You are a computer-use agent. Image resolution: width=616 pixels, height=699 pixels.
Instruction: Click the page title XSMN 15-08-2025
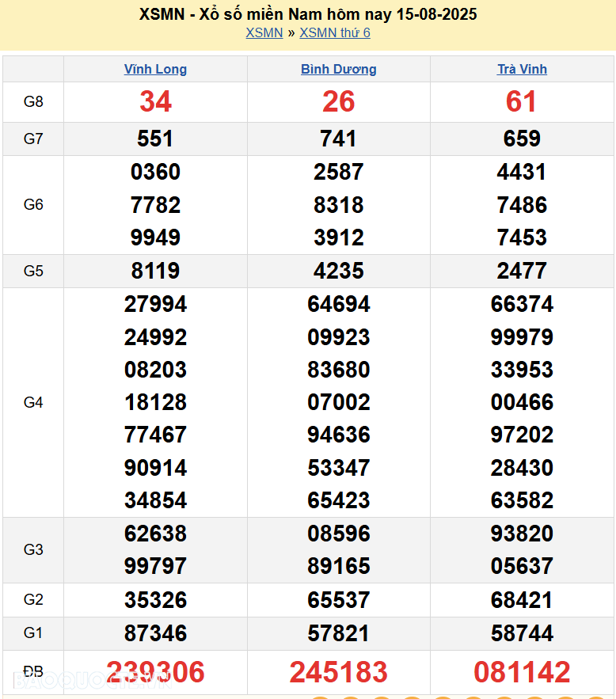[308, 14]
